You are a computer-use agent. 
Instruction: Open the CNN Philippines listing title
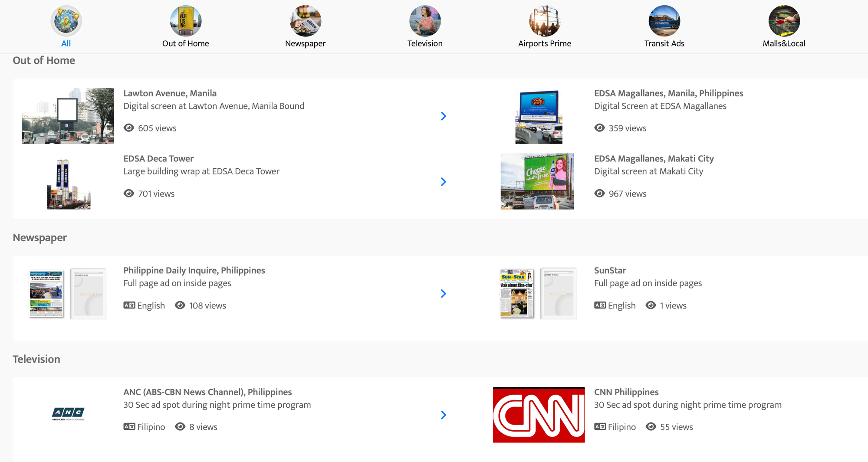[626, 392]
